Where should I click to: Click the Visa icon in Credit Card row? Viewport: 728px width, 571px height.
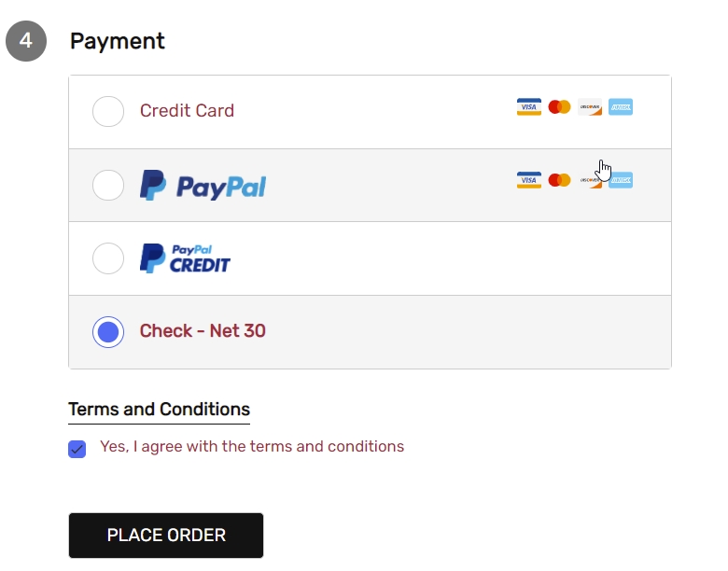(529, 107)
